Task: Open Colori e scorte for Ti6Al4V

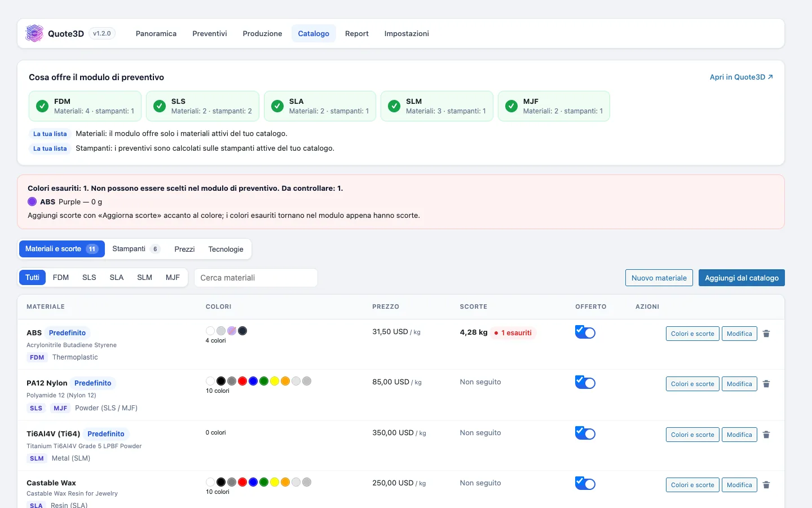Action: coord(692,435)
